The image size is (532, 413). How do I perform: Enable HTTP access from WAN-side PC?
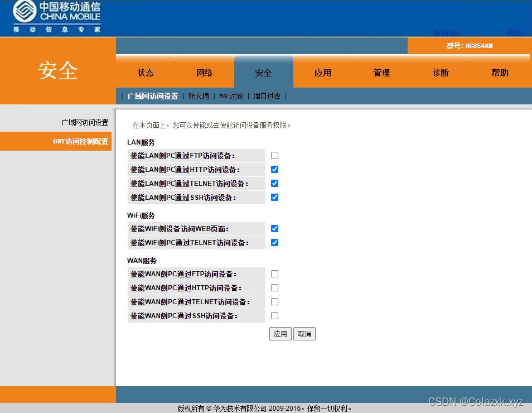[x=274, y=287]
